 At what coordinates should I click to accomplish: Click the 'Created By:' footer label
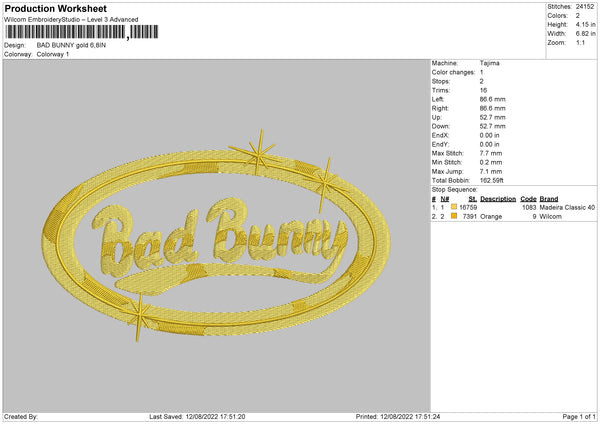click(x=21, y=417)
